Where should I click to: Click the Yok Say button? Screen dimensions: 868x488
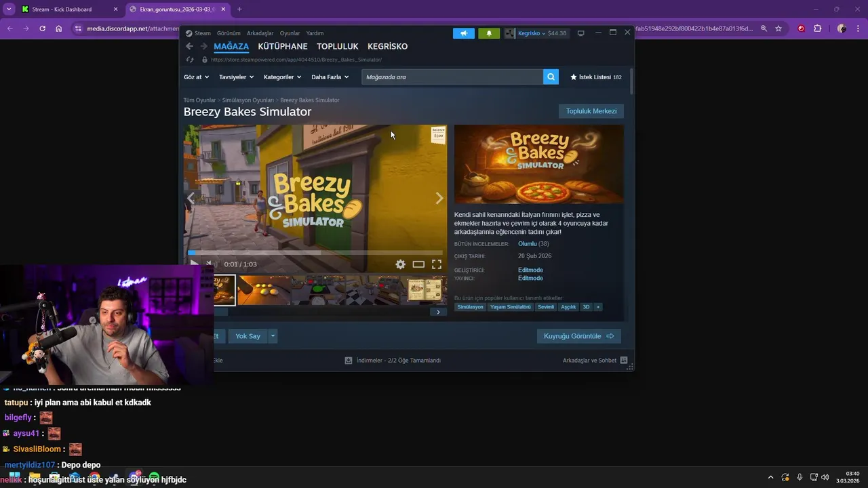pos(248,336)
